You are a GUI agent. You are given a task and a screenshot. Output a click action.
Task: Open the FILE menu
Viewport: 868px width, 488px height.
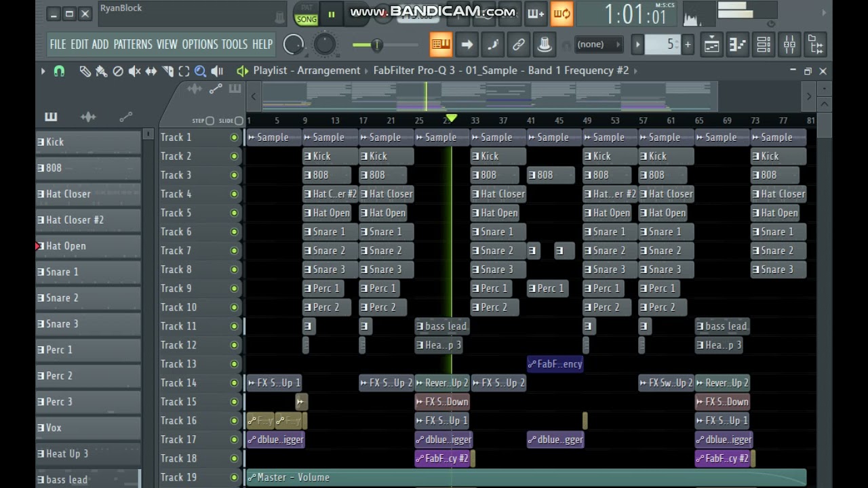coord(58,44)
